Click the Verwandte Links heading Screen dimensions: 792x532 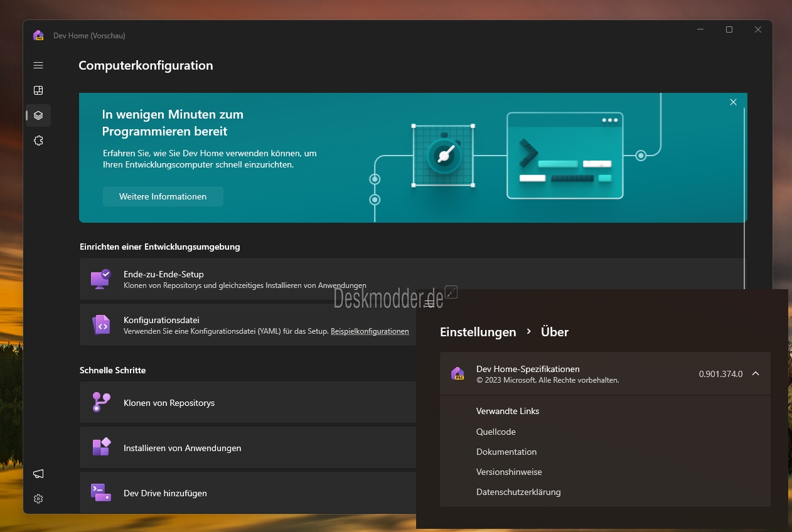(508, 411)
